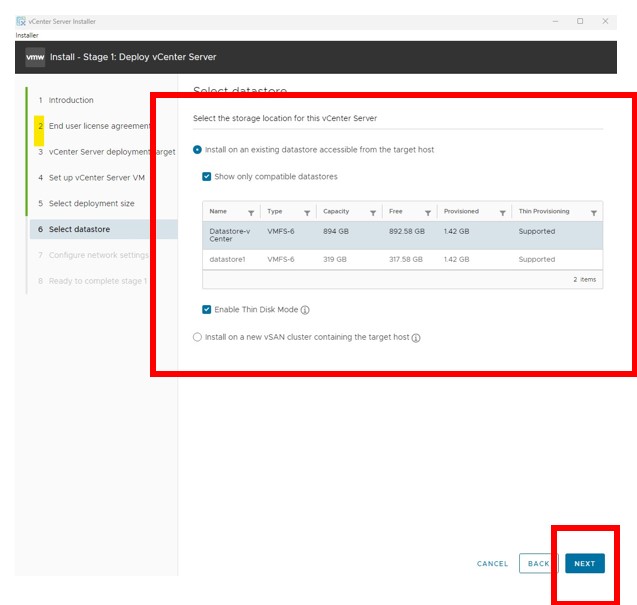This screenshot has height=605, width=637.
Task: Click the Capacity column filter icon
Action: (373, 213)
